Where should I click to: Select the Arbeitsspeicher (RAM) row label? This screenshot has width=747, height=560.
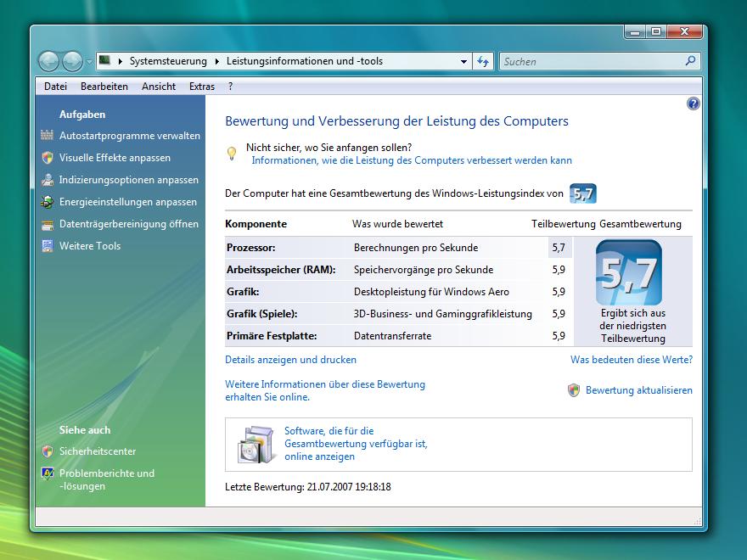coord(281,270)
